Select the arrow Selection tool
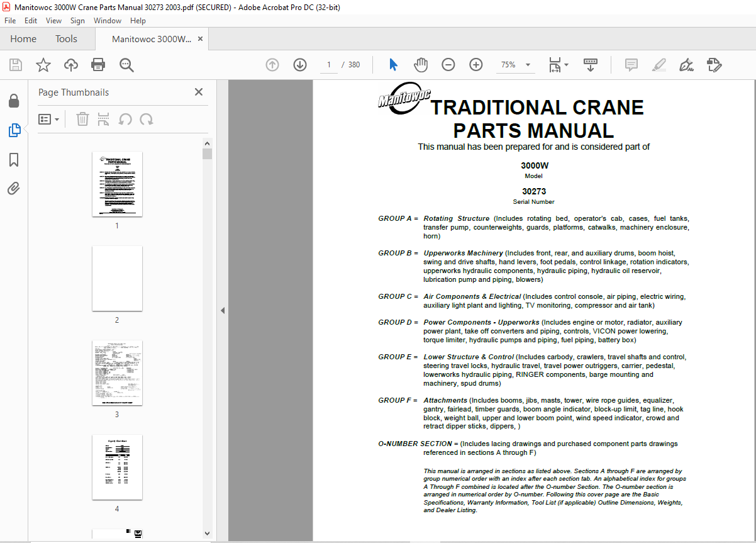This screenshot has height=543, width=756. 394,65
